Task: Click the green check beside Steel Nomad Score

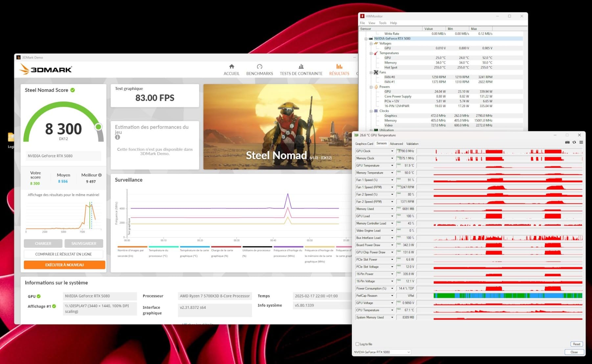Action: pos(73,90)
